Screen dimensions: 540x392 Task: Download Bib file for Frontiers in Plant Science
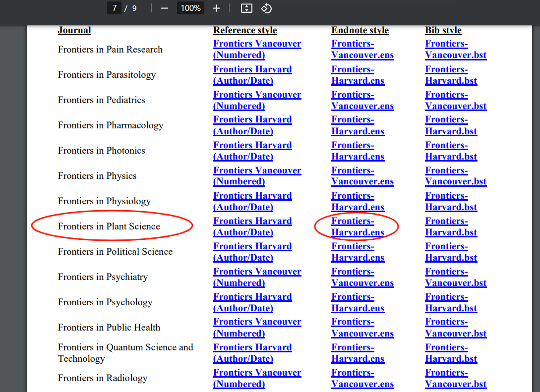[451, 226]
